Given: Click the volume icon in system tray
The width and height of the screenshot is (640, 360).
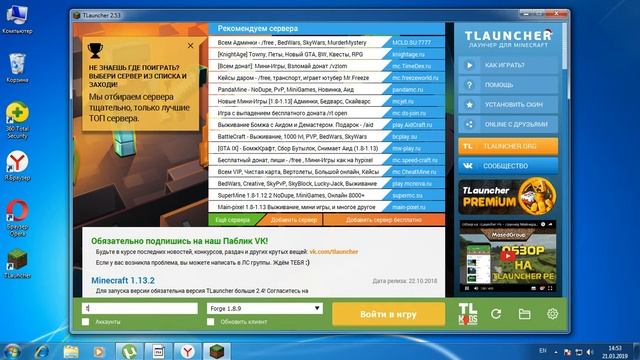Looking at the screenshot, I should click(x=590, y=351).
